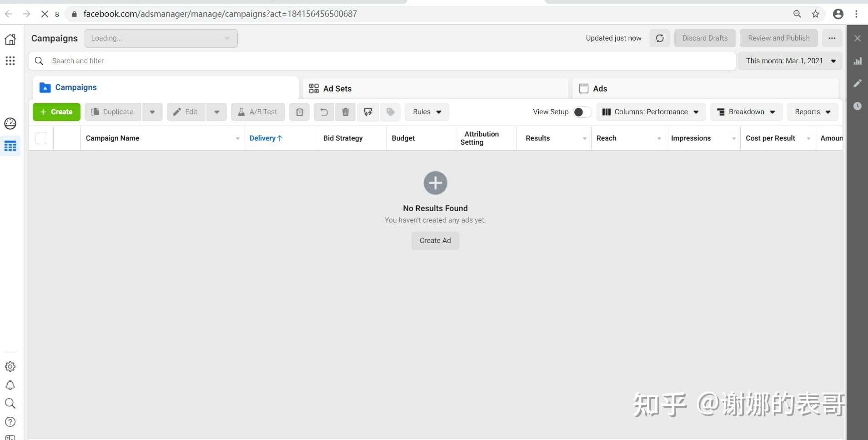868x440 pixels.
Task: Open the home icon in left sidebar
Action: click(x=10, y=39)
